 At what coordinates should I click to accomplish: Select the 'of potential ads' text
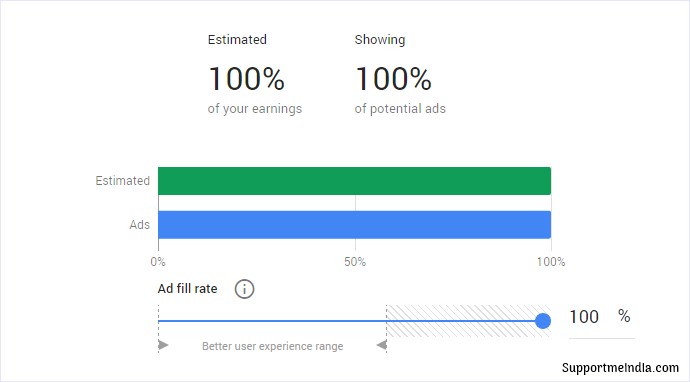(400, 109)
